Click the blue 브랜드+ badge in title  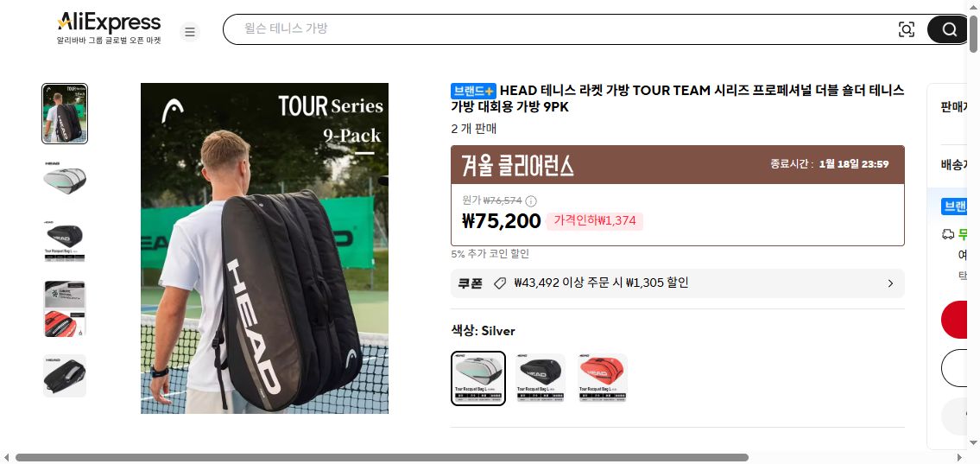[x=473, y=91]
